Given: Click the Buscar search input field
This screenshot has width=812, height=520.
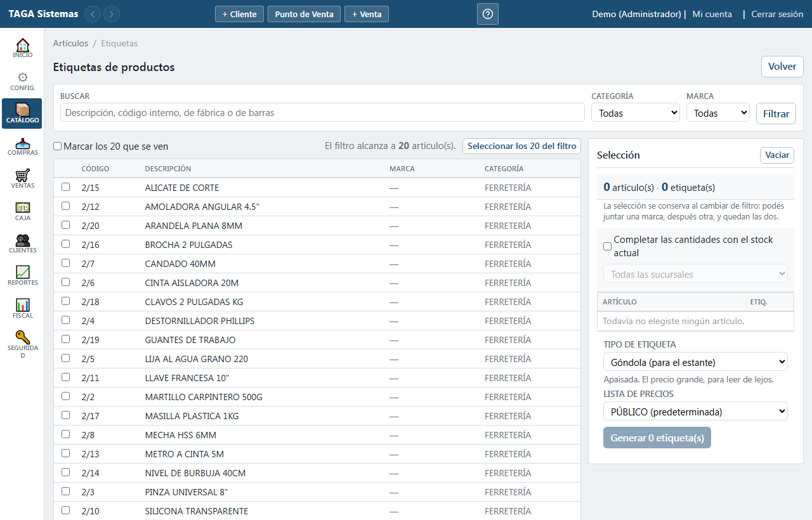Looking at the screenshot, I should coord(322,112).
